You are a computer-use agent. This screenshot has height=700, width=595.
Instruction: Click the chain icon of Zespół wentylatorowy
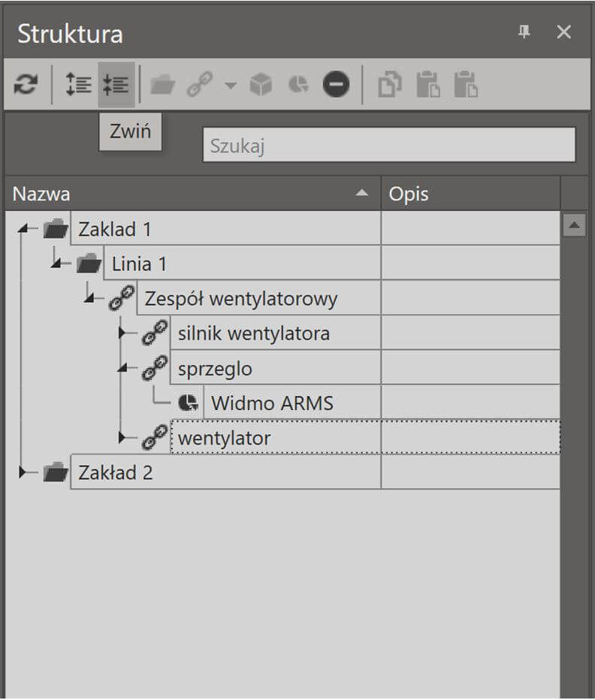(x=122, y=297)
